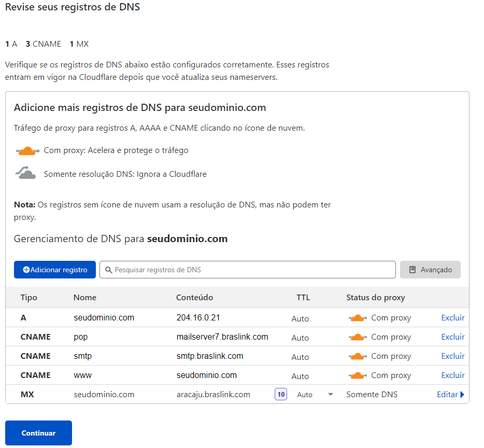Click Auto TTL value in the A row

point(300,318)
